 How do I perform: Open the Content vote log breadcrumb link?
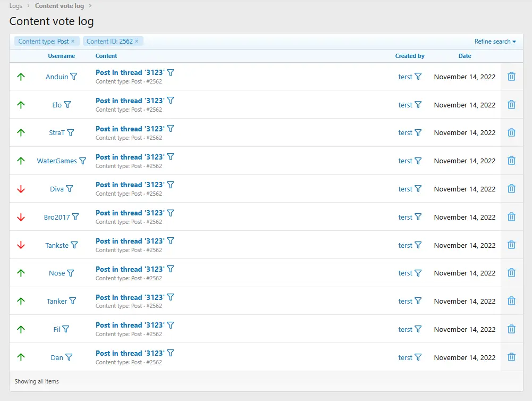pos(59,6)
